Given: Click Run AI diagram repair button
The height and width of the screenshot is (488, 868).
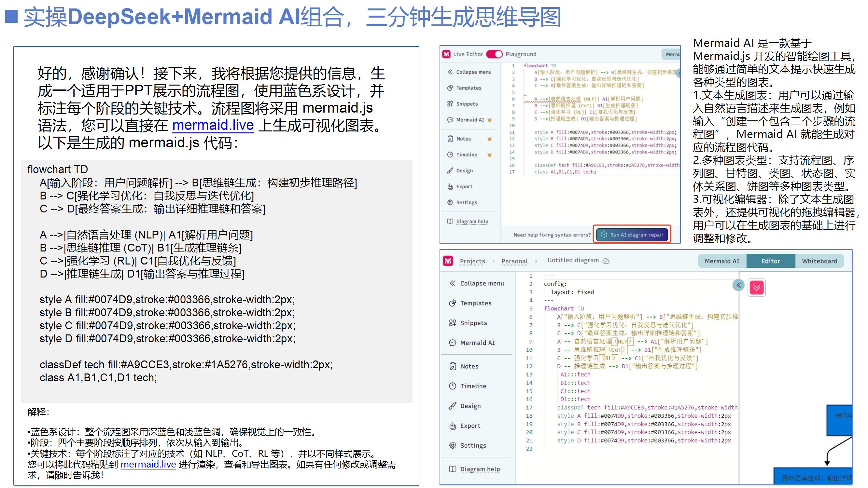Looking at the screenshot, I should point(632,235).
